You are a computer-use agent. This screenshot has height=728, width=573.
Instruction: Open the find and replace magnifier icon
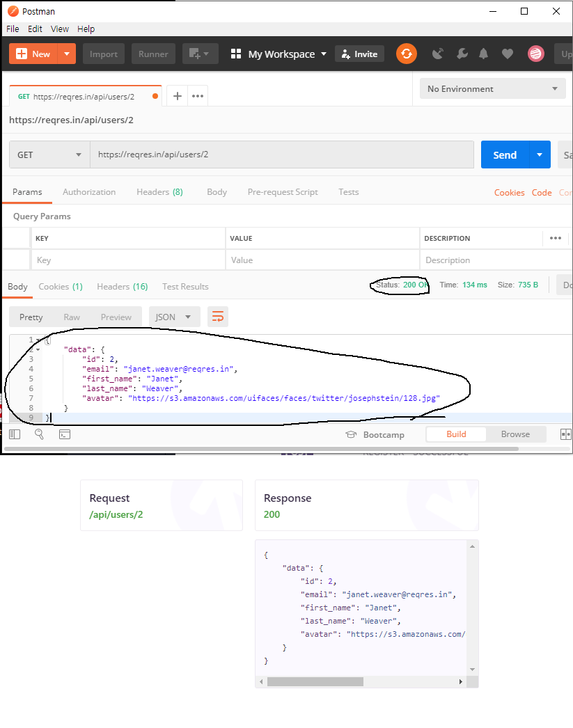click(40, 434)
